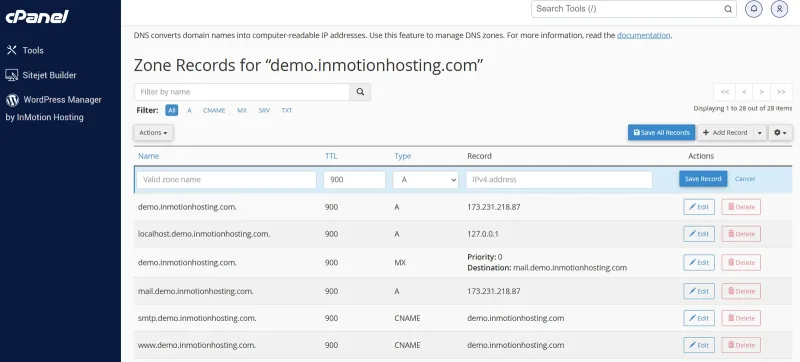Click the Search Tools magnifier icon
This screenshot has width=800, height=362.
click(728, 9)
